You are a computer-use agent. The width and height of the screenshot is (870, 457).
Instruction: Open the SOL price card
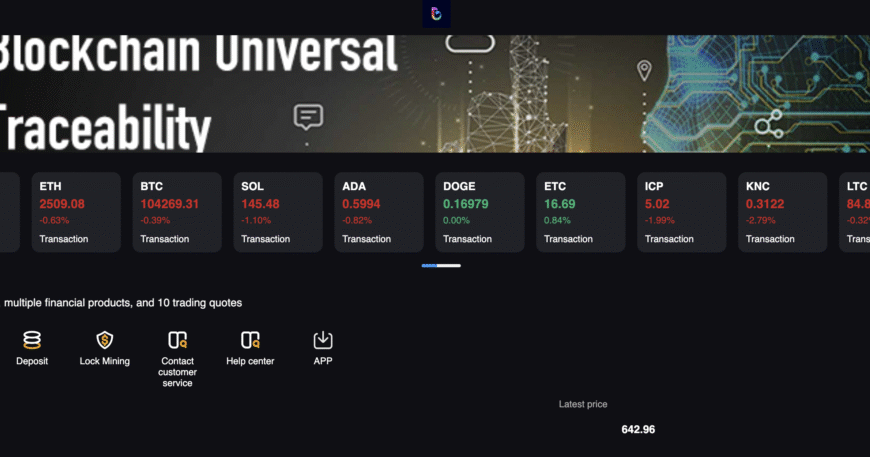(x=278, y=212)
